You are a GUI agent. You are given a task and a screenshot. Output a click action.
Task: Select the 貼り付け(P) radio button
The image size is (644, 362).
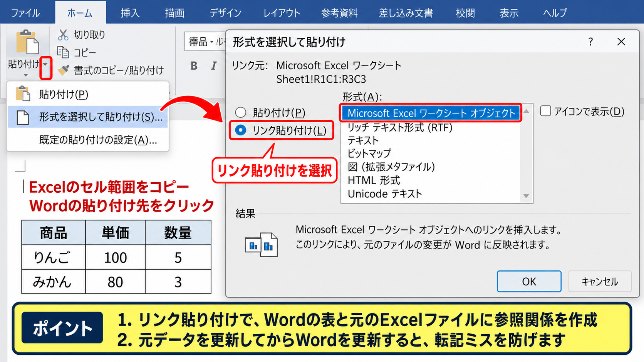[241, 112]
